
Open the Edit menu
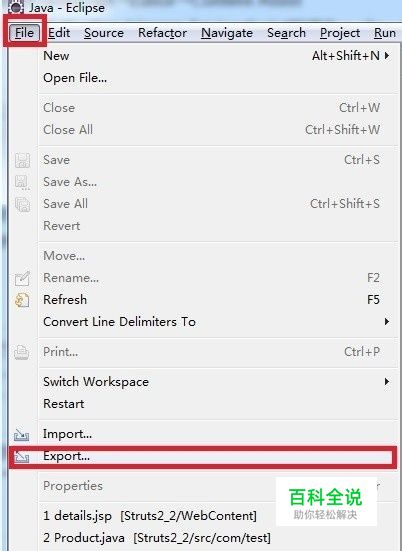coord(59,33)
